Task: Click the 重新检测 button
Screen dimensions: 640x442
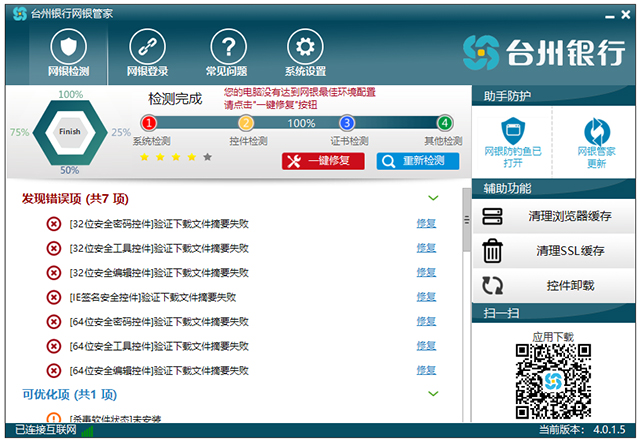Action: [x=418, y=161]
